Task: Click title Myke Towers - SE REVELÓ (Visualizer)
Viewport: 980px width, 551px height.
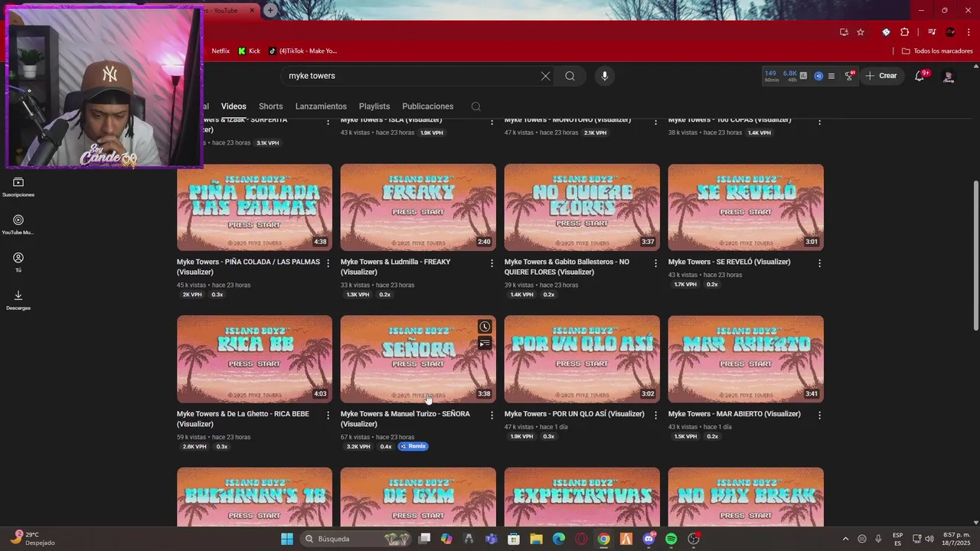Action: pos(729,262)
